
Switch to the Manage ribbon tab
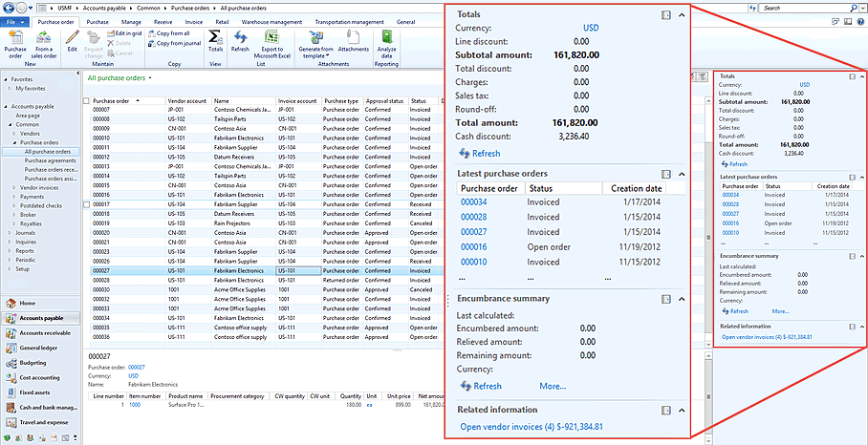coord(131,22)
